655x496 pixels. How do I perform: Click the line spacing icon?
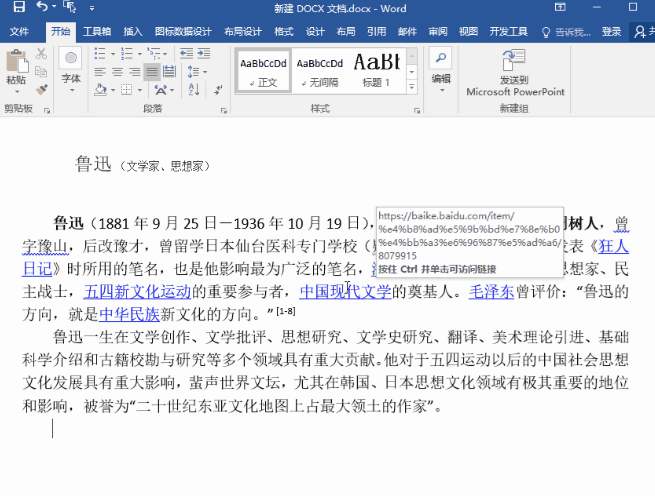[x=193, y=72]
